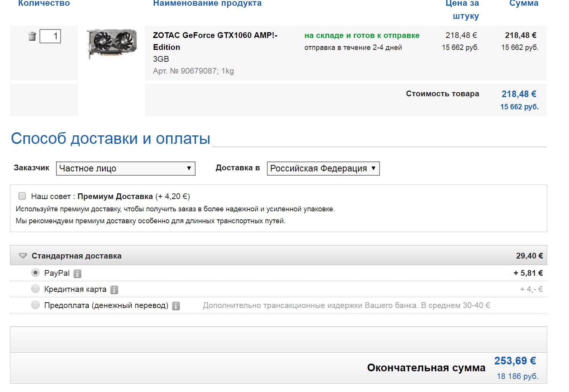Enable the Премиум Доставка checkbox
This screenshot has width=569, height=392.
(22, 196)
